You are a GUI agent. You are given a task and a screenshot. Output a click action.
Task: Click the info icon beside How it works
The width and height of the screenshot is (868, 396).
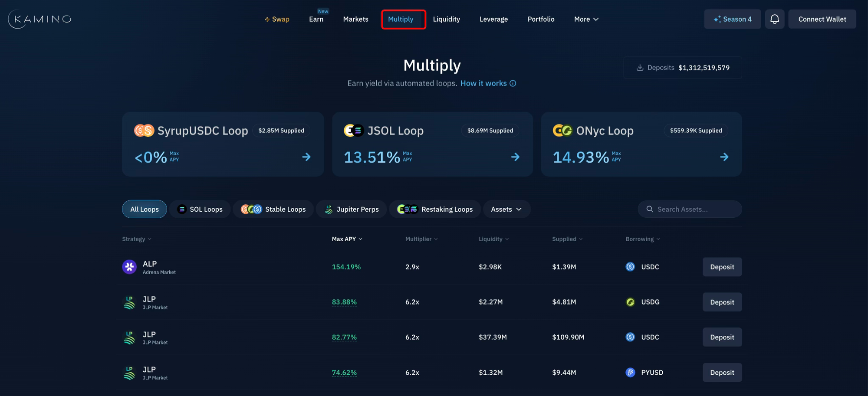pyautogui.click(x=513, y=83)
